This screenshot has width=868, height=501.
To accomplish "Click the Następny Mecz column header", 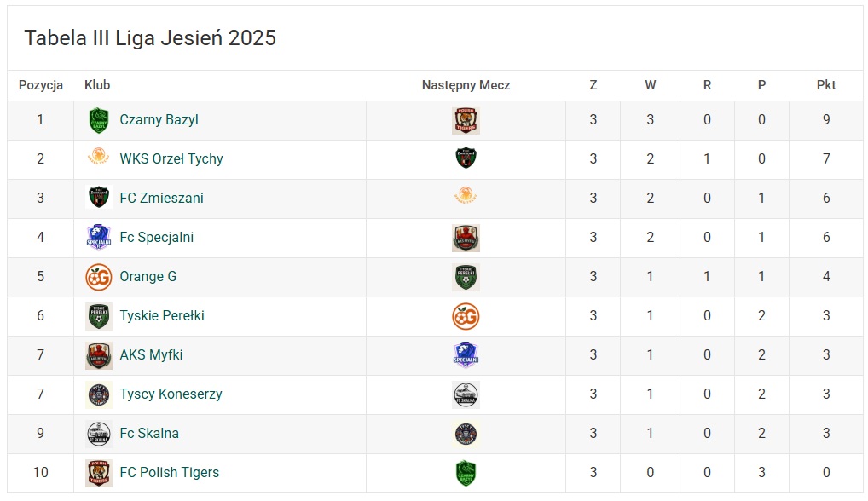I will pos(466,85).
